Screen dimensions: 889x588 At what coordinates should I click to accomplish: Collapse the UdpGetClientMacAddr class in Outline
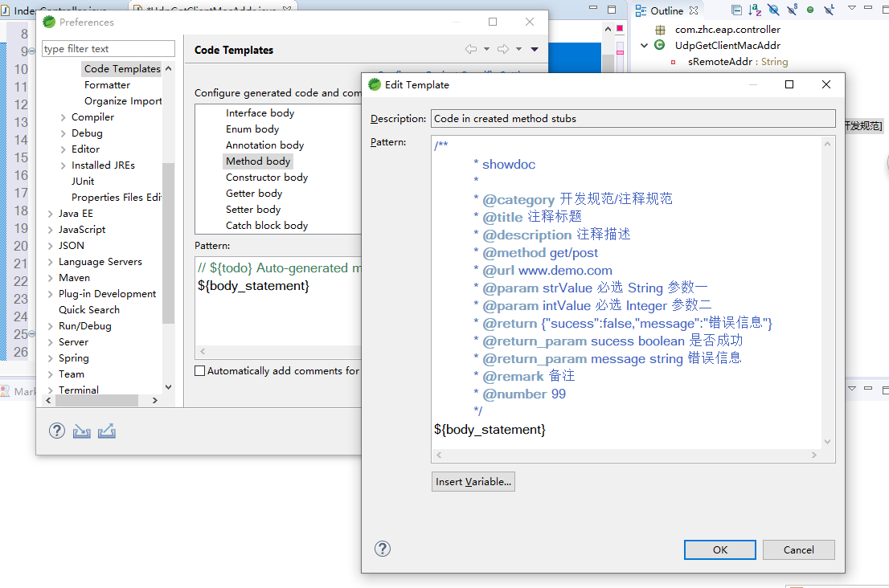(645, 46)
